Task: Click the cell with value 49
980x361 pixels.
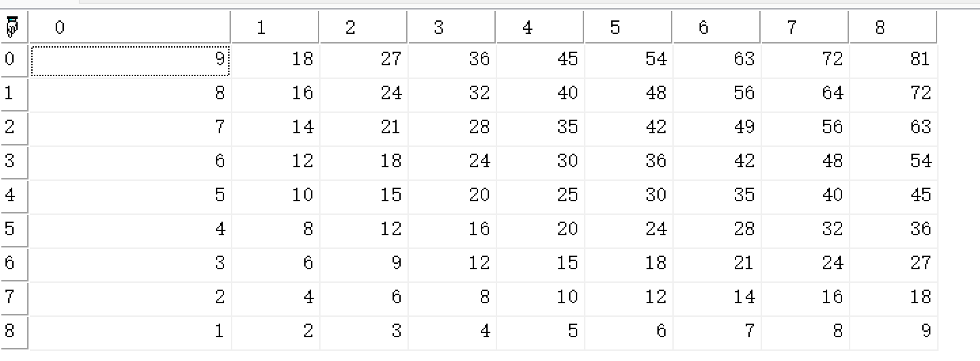Action: coord(717,127)
